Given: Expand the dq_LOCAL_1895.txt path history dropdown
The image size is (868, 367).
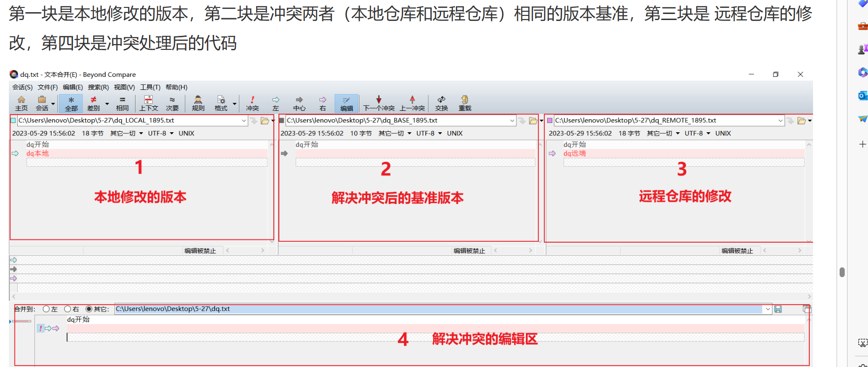Looking at the screenshot, I should coord(244,121).
